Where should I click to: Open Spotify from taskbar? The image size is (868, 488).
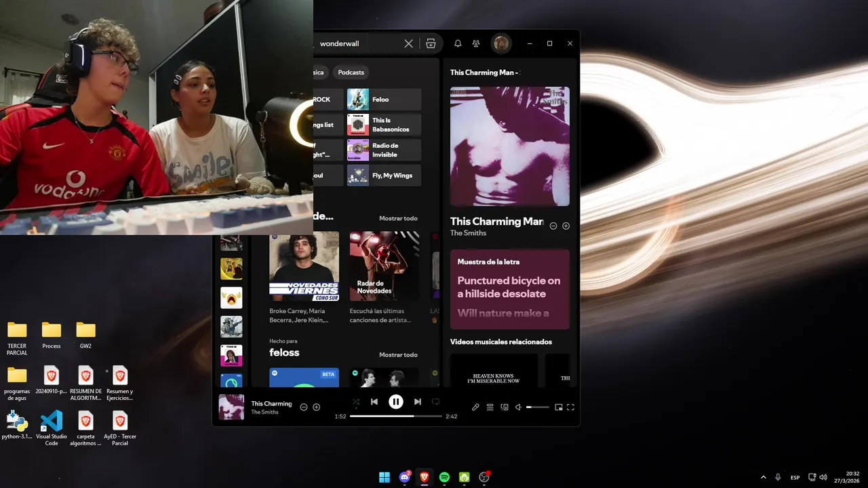[444, 477]
